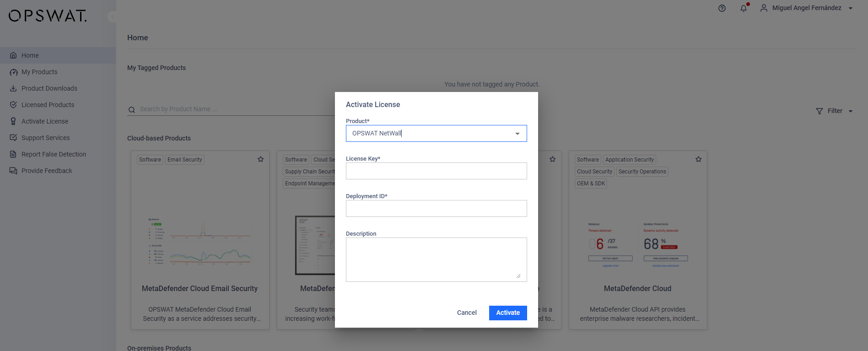Screen dimensions: 868x351
Task: Select Activate License in sidebar
Action: click(x=58, y=121)
